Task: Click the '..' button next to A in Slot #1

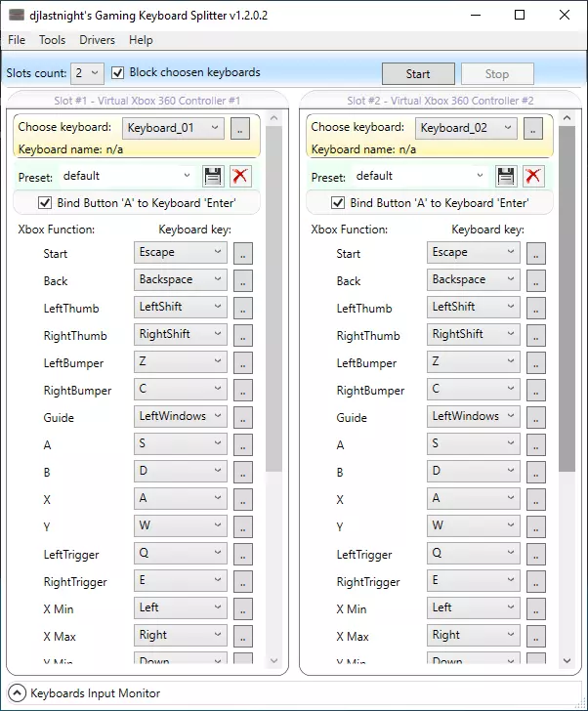Action: coord(243,444)
